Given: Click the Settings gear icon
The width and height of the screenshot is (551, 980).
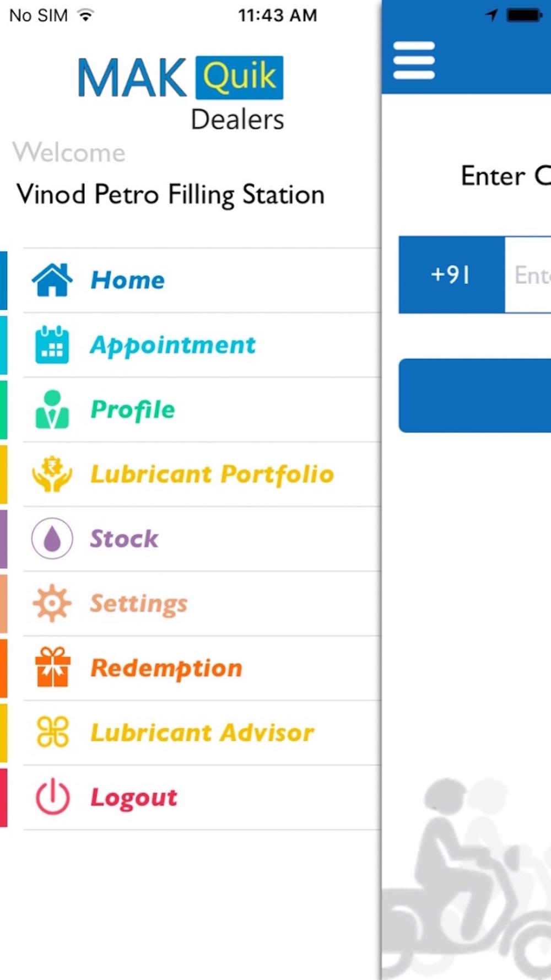Looking at the screenshot, I should [x=52, y=603].
